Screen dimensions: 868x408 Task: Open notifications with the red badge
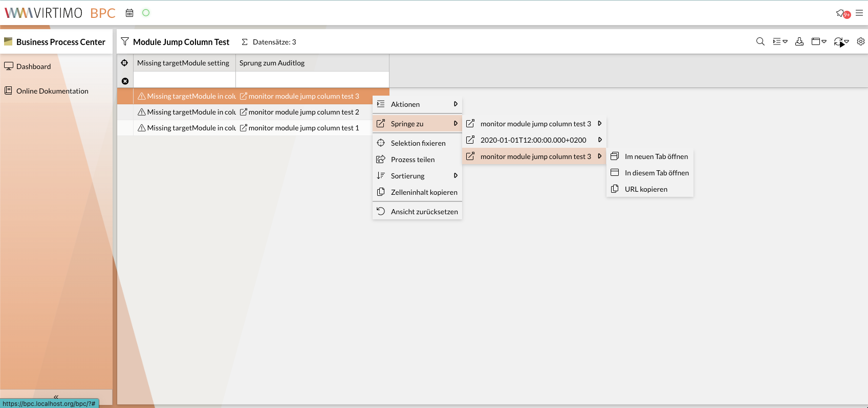tap(842, 13)
